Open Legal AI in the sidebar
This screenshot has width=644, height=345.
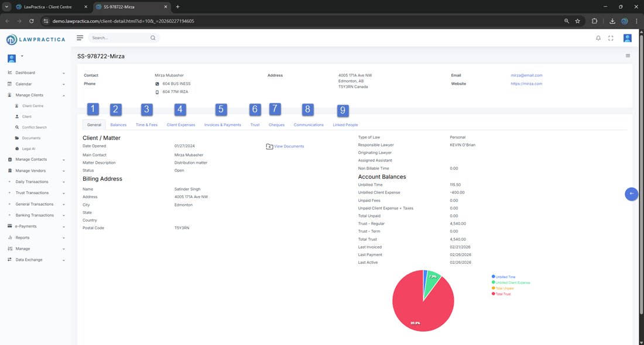[x=29, y=149]
